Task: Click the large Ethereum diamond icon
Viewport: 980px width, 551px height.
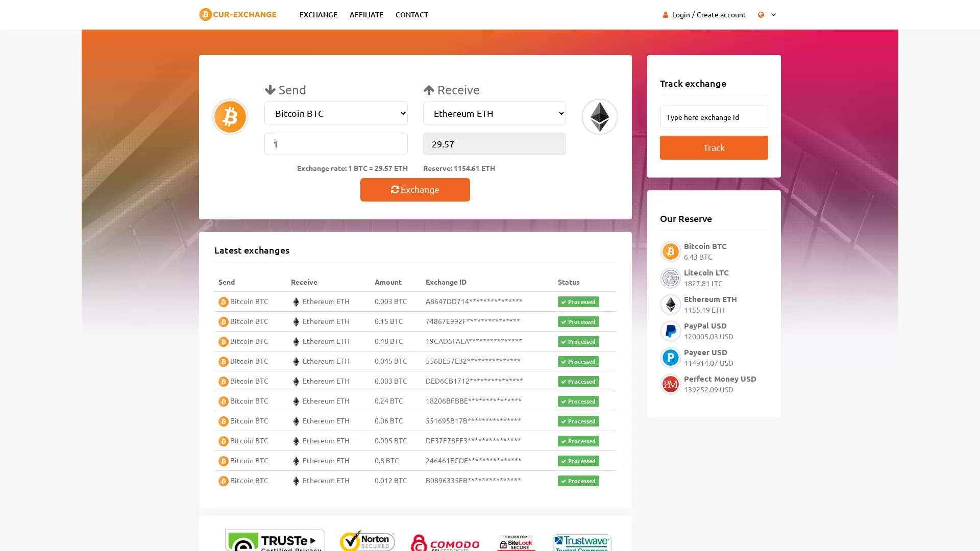Action: pos(599,117)
